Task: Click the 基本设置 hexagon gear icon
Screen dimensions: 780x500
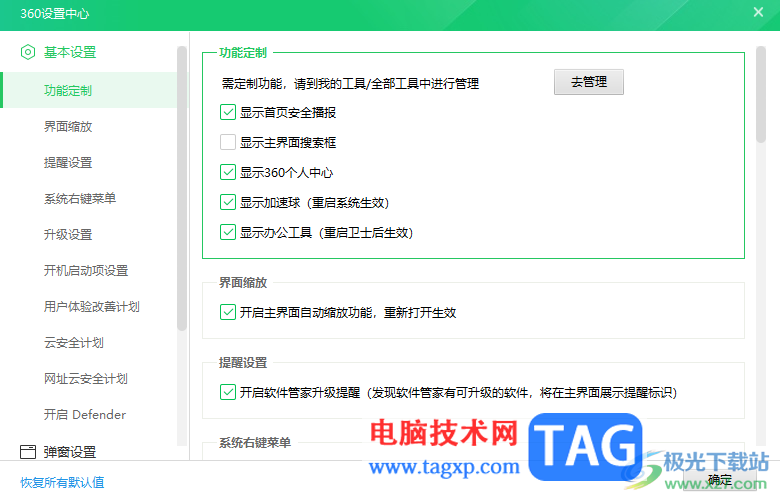Action: (28, 52)
